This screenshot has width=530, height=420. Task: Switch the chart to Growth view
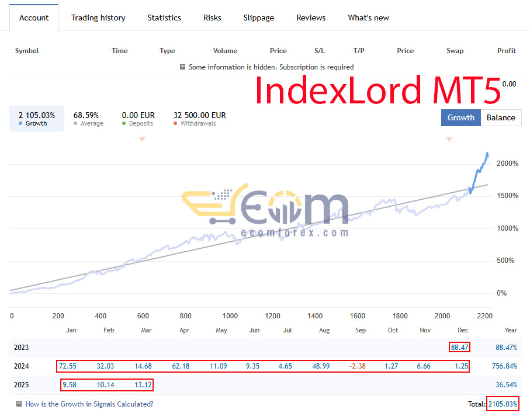[x=460, y=117]
